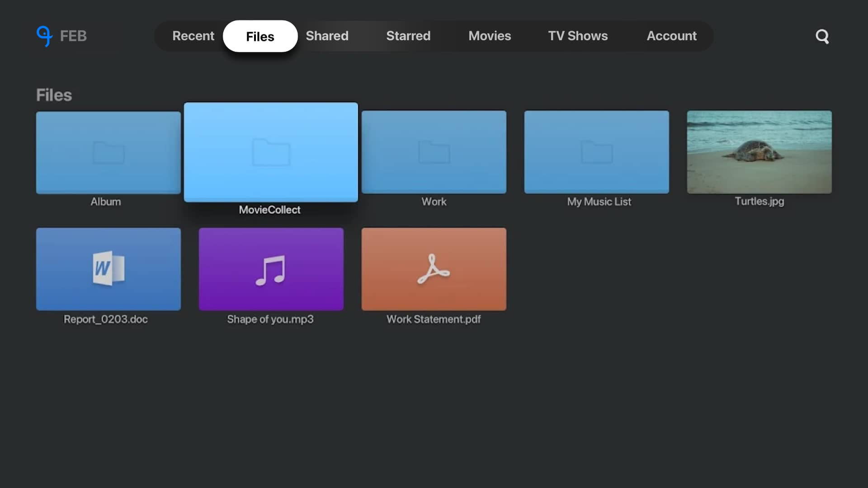Click the Turtles.jpg file name
Screen dimensions: 868x488
(759, 201)
